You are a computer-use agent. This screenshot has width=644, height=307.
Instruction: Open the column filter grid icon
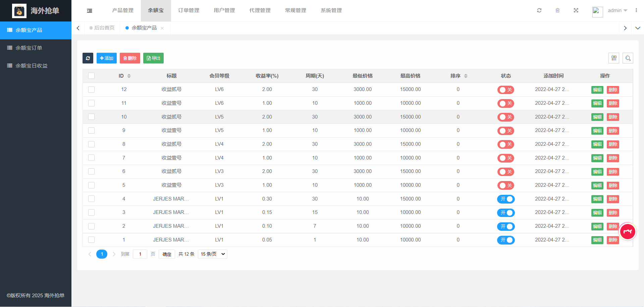coord(614,58)
